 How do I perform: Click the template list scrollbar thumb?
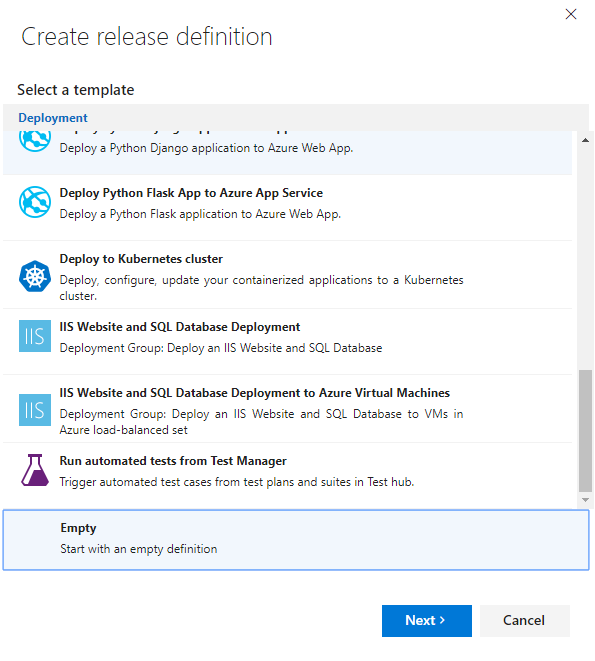(585, 431)
